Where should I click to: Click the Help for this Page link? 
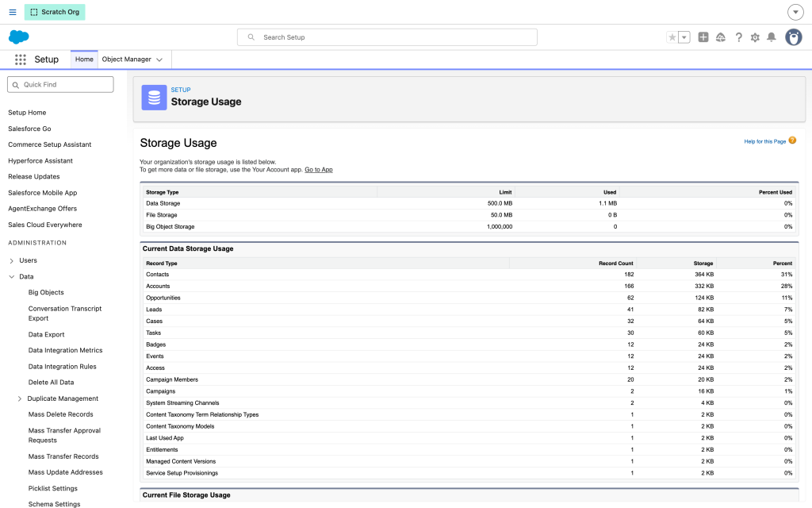coord(765,141)
